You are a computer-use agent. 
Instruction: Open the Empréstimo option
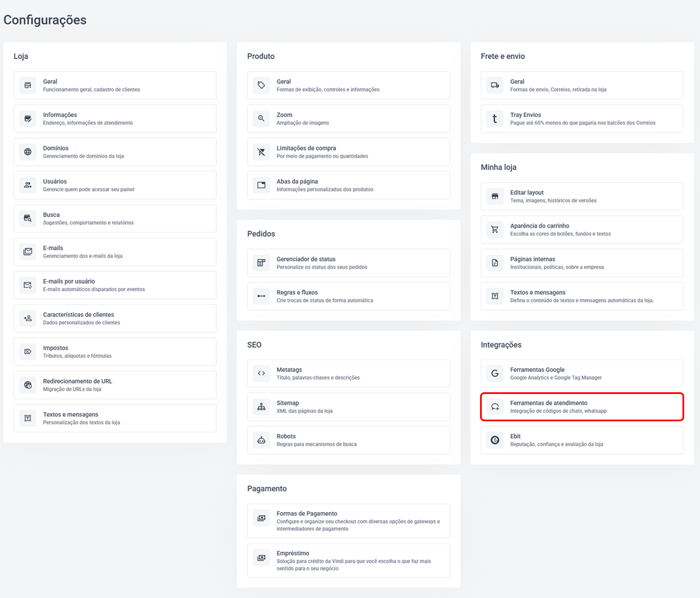349,560
